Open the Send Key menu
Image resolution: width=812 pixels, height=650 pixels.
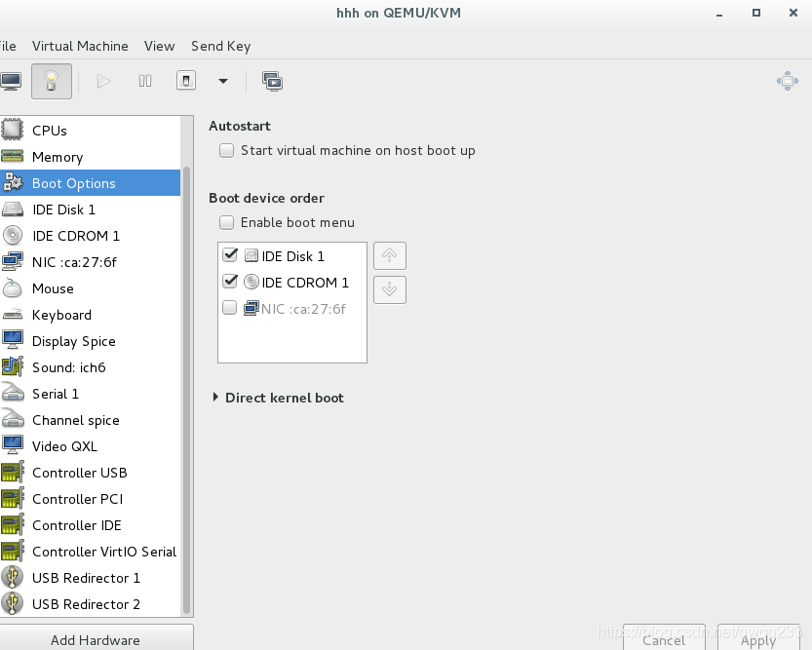[x=220, y=46]
